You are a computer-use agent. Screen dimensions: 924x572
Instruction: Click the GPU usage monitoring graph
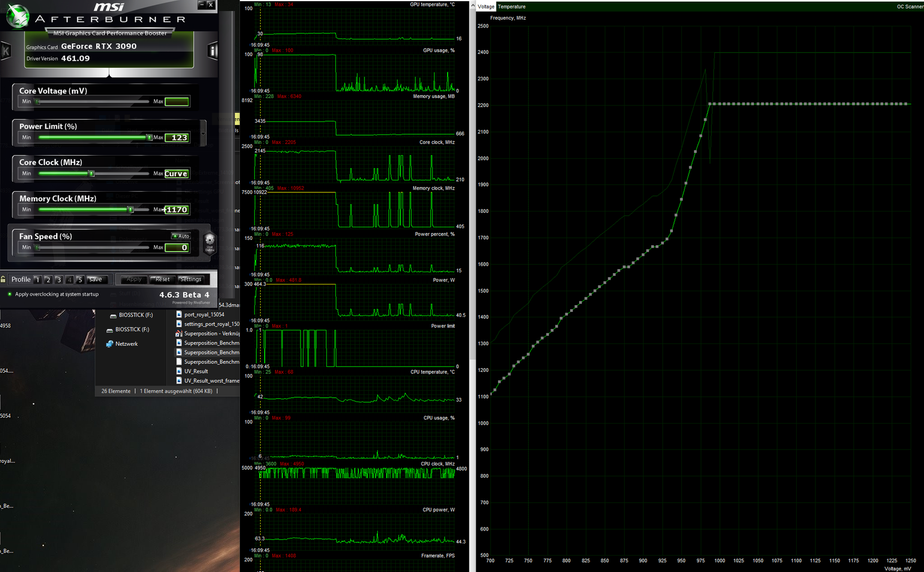click(354, 73)
